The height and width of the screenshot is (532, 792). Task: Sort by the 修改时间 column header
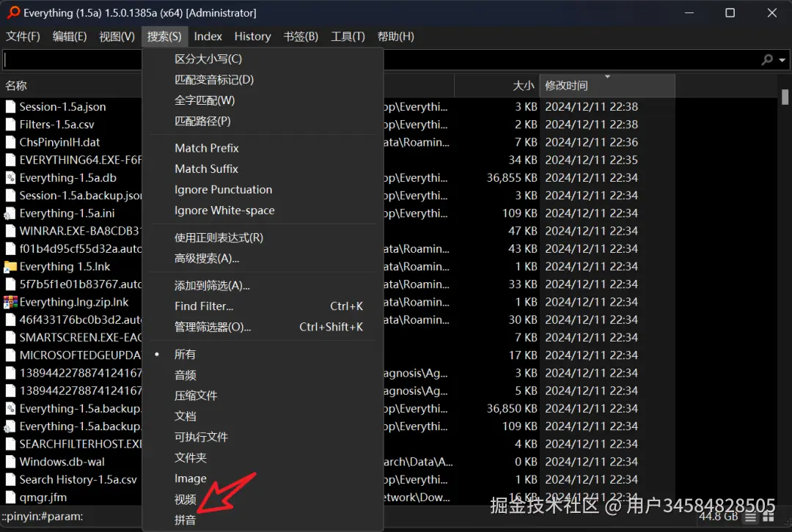pyautogui.click(x=607, y=85)
